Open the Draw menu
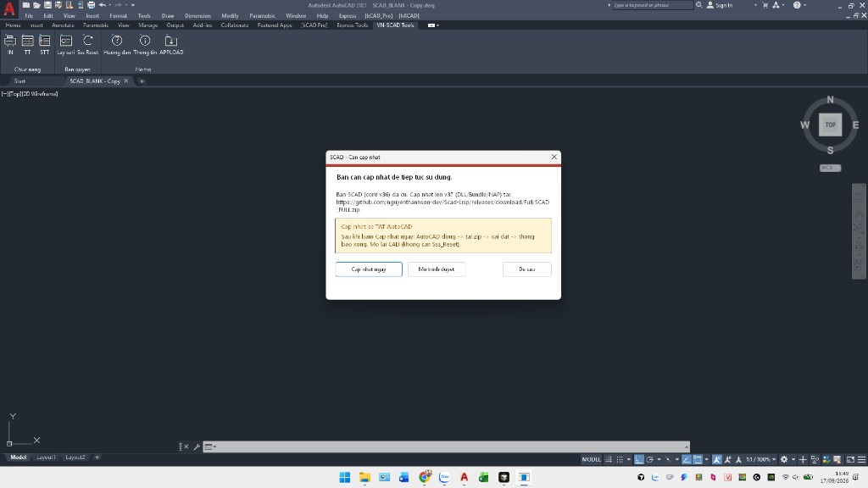The image size is (868, 488). [x=168, y=15]
